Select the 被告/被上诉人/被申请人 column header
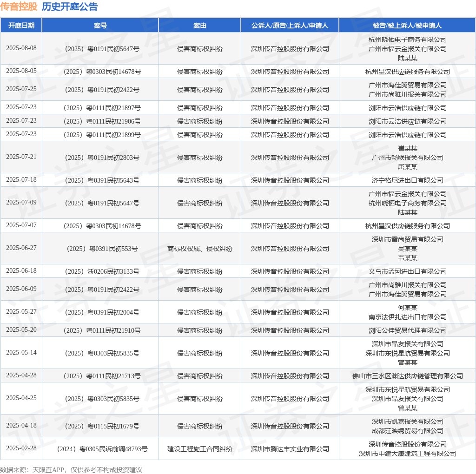476x474 pixels. coord(407,26)
